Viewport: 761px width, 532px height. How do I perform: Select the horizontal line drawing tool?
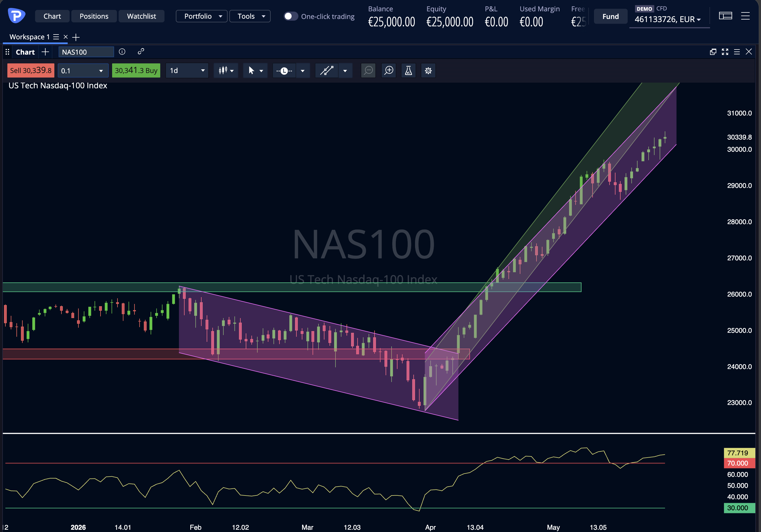[284, 70]
